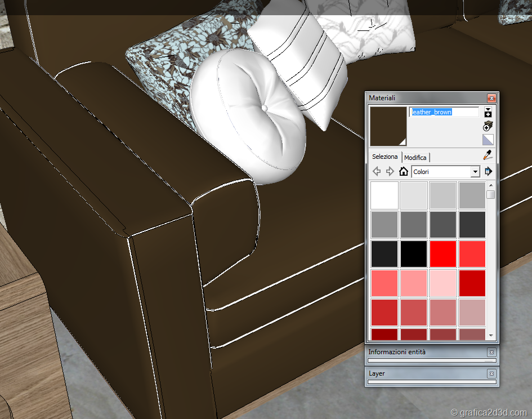
Task: Select the black color swatch
Action: [x=414, y=253]
